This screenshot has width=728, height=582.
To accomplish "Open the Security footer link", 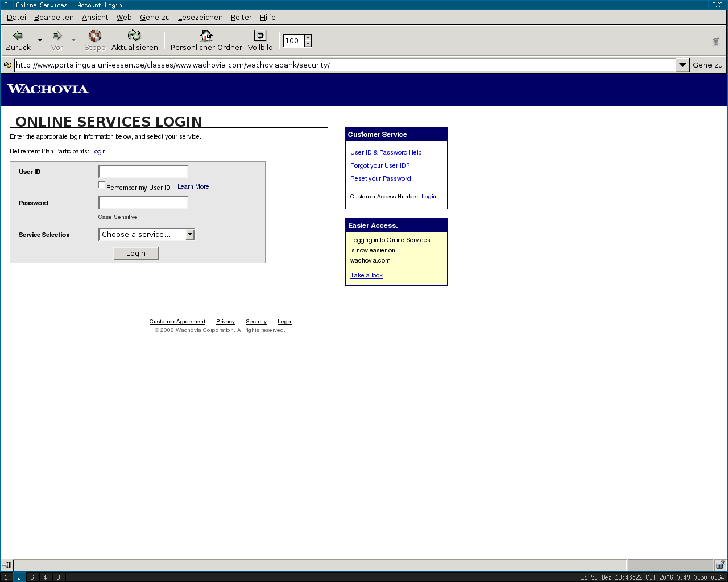I will [x=256, y=322].
